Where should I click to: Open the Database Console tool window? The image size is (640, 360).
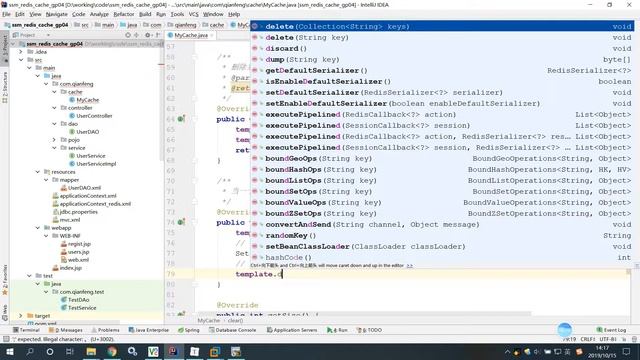[x=233, y=330]
